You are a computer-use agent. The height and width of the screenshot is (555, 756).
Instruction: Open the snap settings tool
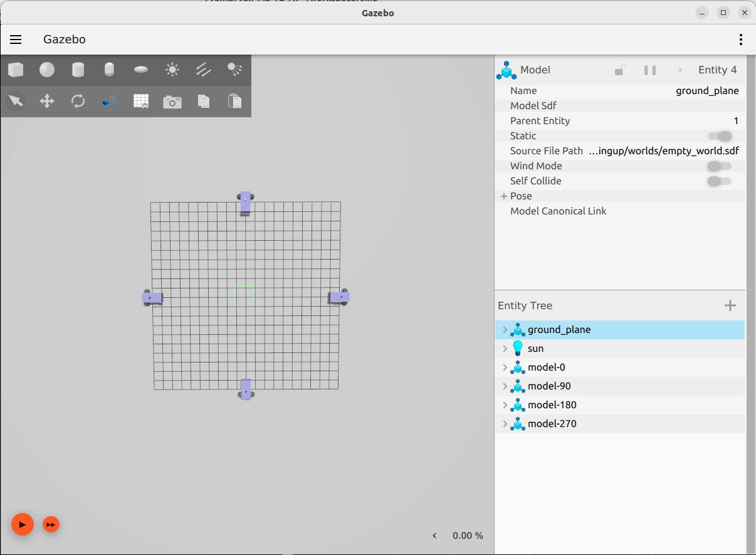(110, 101)
